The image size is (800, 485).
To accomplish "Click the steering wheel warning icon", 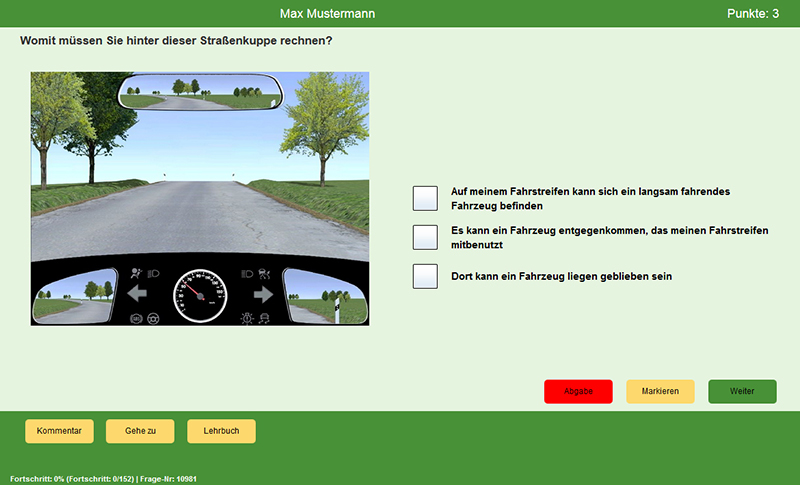I will click(154, 318).
